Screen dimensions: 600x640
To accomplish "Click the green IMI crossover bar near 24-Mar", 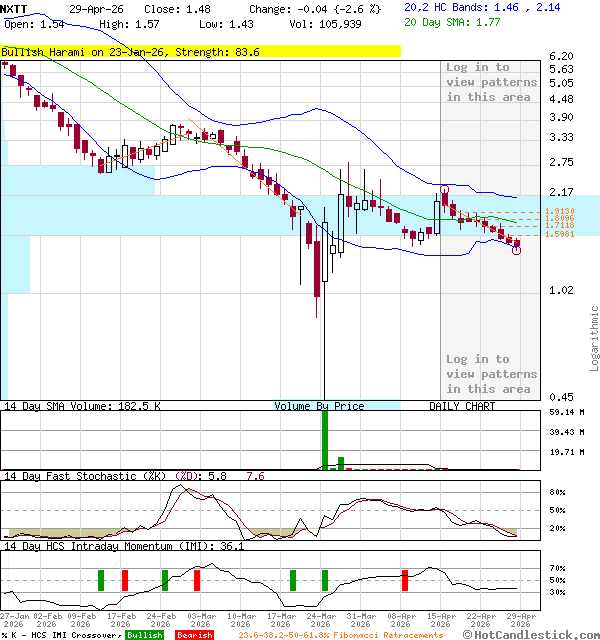I will [325, 579].
